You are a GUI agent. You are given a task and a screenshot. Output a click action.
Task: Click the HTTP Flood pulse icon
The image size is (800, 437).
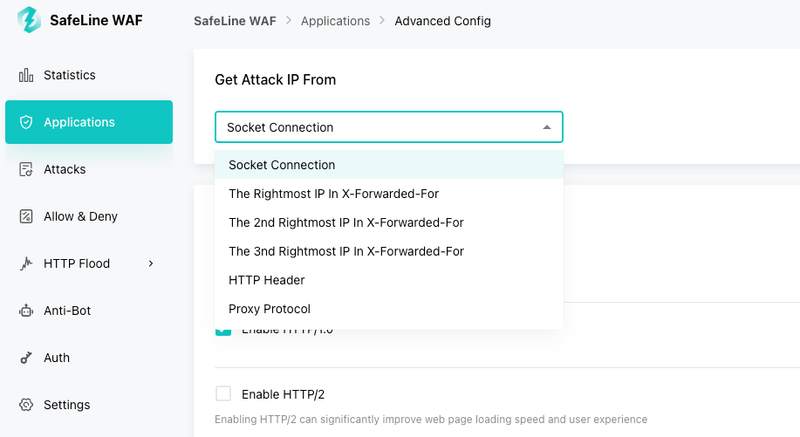click(x=26, y=264)
